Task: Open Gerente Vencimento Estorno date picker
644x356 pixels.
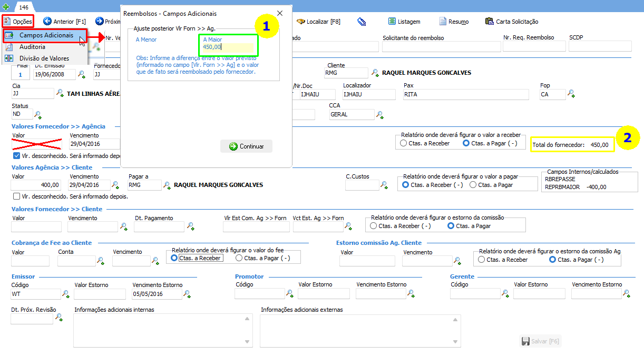Action: pos(627,294)
